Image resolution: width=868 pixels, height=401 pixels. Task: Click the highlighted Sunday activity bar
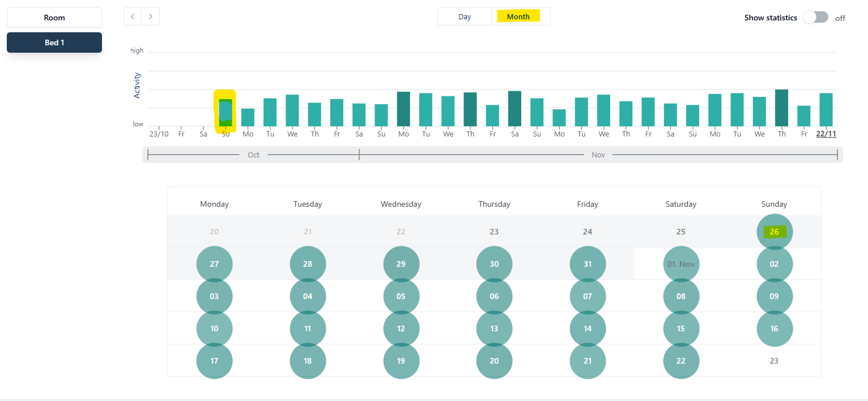(225, 112)
